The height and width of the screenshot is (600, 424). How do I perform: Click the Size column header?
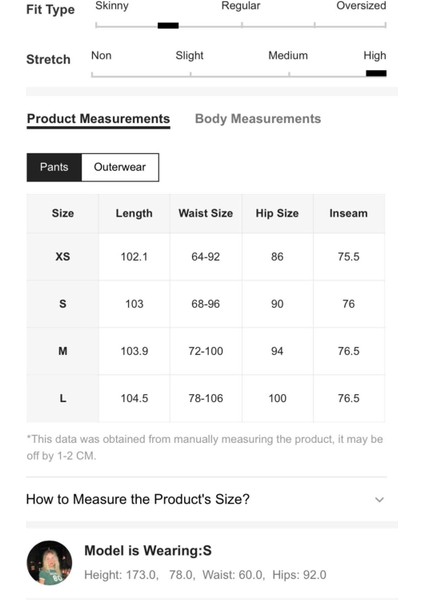[x=63, y=214]
